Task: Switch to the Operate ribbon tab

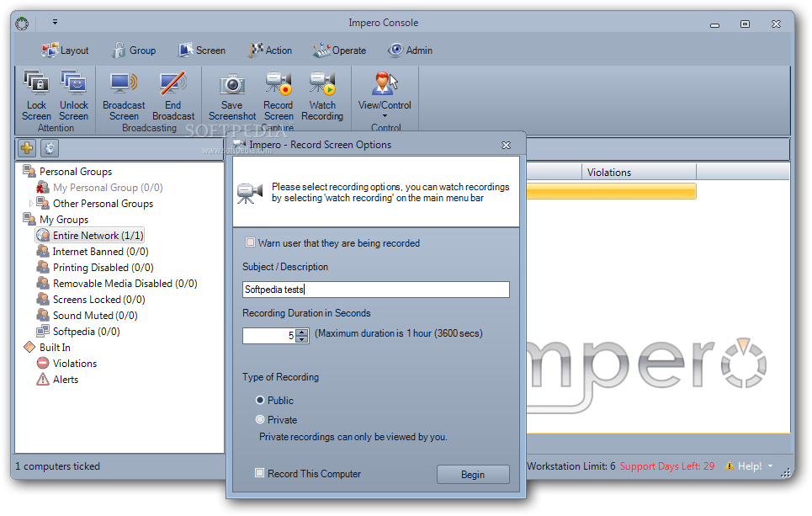Action: click(340, 51)
